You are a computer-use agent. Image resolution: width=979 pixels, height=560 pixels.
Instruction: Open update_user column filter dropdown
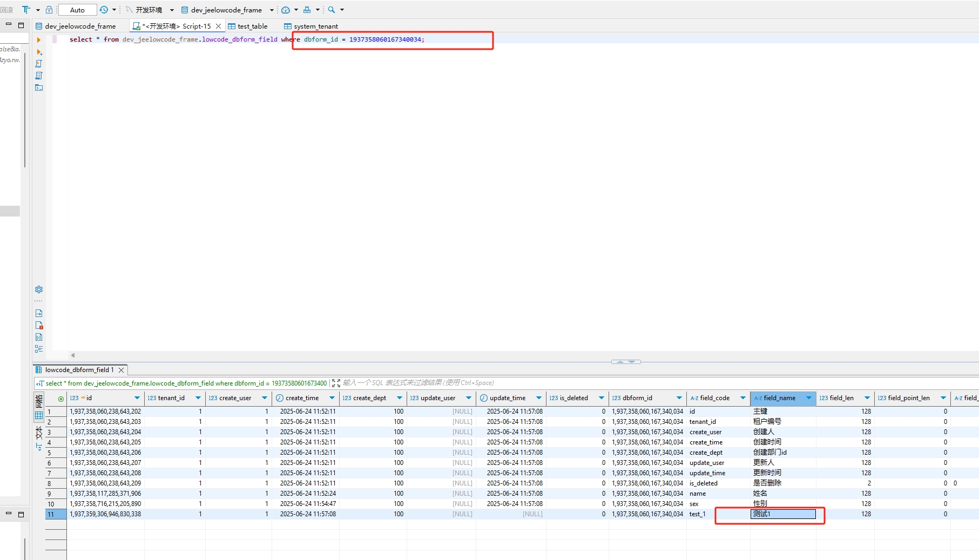(469, 398)
